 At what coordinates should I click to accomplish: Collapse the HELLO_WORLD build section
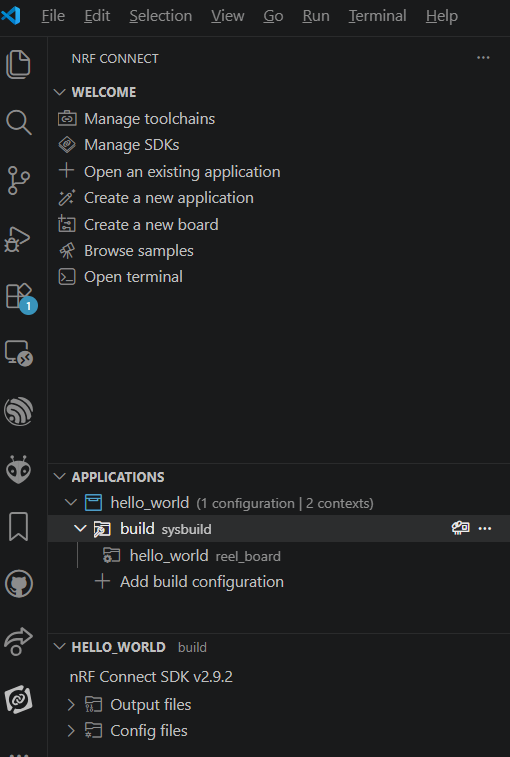click(60, 646)
